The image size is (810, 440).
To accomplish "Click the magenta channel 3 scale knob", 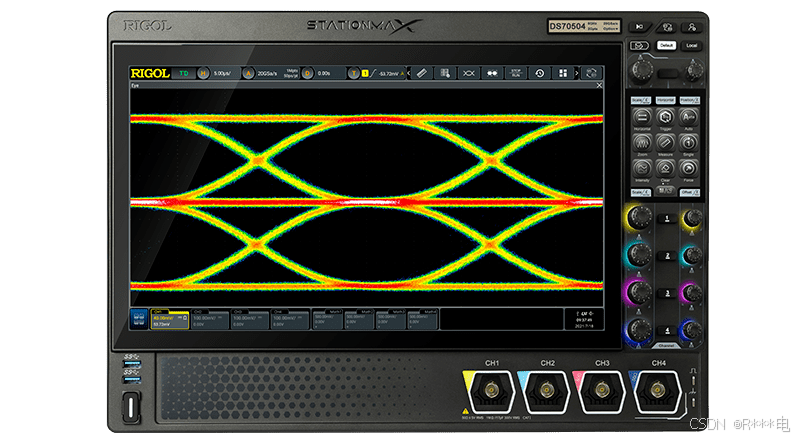I will [640, 291].
